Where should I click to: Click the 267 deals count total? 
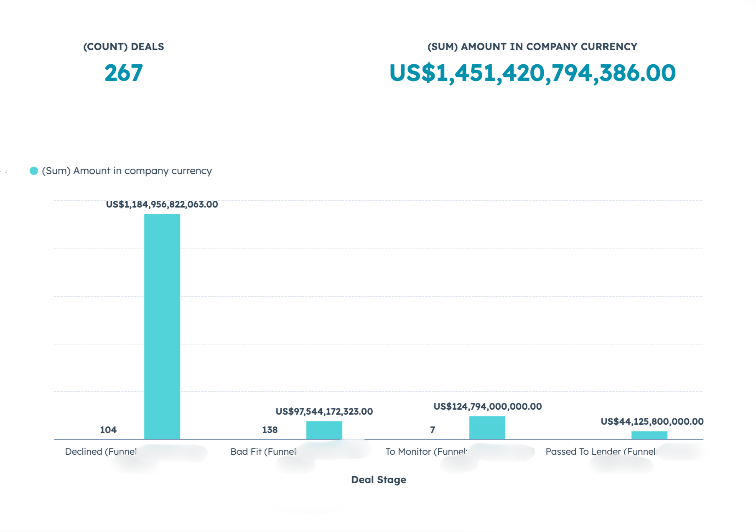point(124,73)
